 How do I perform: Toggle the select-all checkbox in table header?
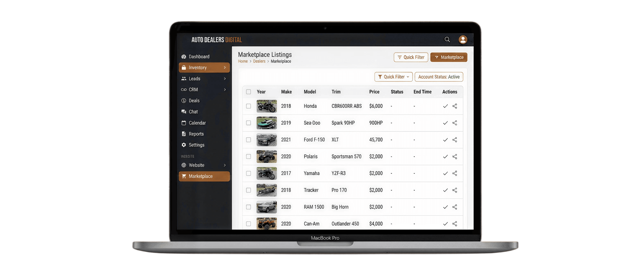[248, 92]
